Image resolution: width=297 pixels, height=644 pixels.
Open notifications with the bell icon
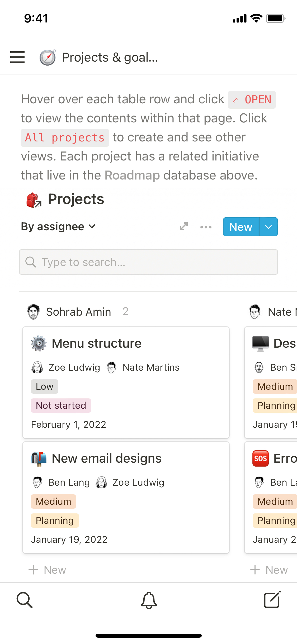(x=149, y=600)
